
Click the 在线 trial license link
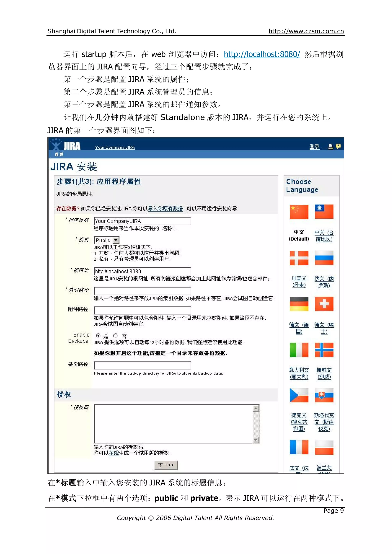click(x=114, y=453)
